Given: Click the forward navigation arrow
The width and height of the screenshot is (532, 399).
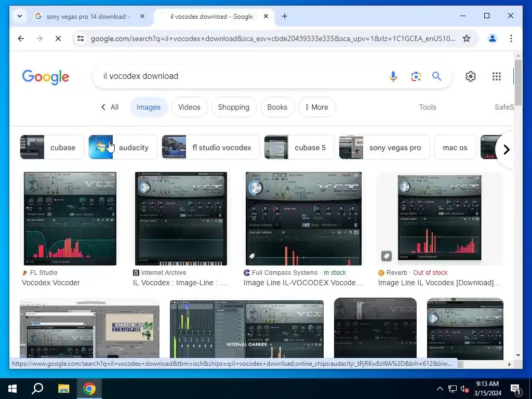Looking at the screenshot, I should [x=39, y=38].
